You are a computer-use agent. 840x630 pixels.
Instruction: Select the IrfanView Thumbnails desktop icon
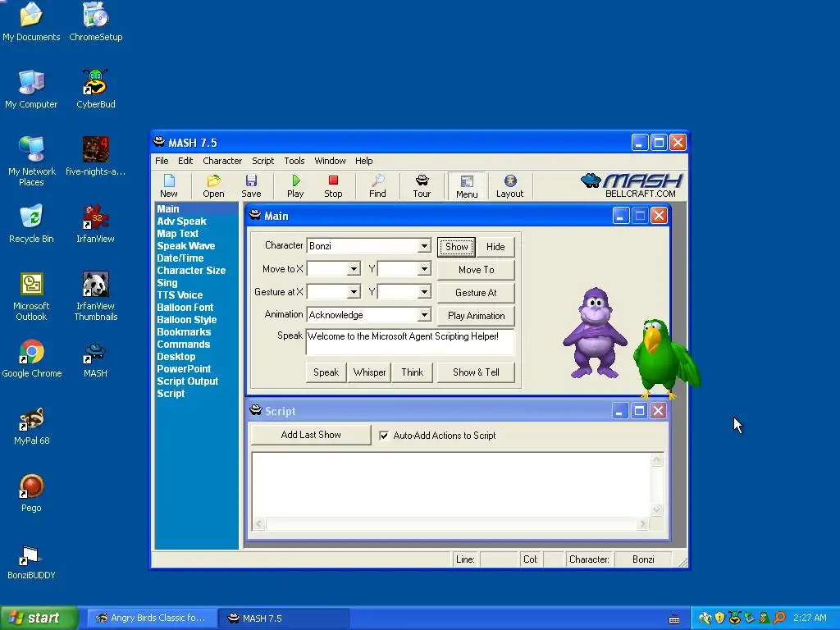click(x=95, y=296)
